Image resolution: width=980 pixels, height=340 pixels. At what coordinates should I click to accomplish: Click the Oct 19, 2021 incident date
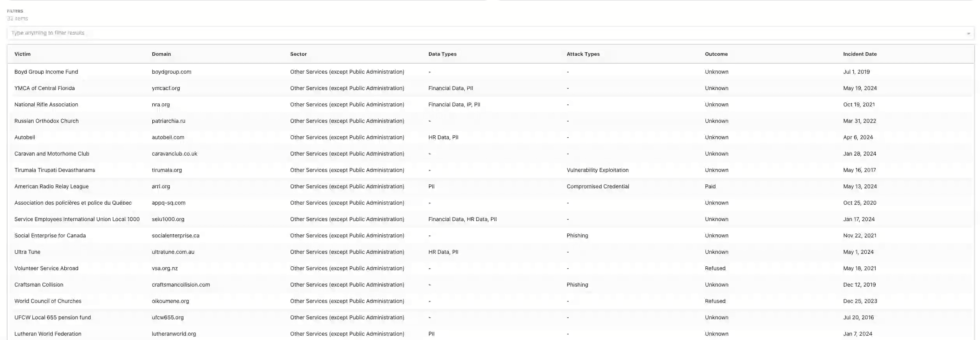coord(859,104)
